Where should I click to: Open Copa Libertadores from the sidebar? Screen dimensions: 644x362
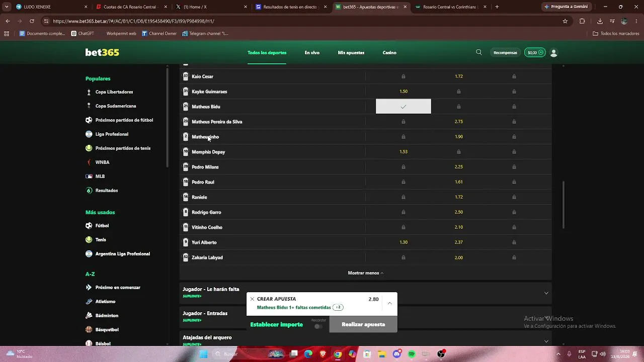tap(114, 92)
